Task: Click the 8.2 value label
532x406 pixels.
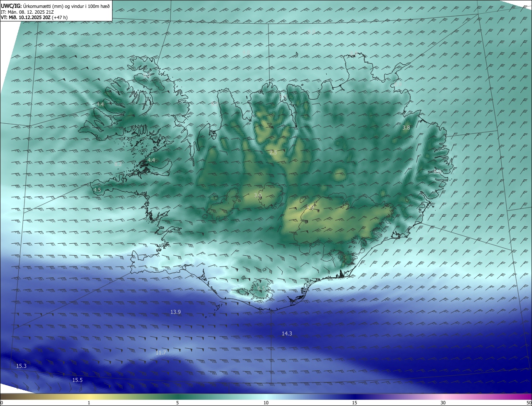Action: coord(118,164)
